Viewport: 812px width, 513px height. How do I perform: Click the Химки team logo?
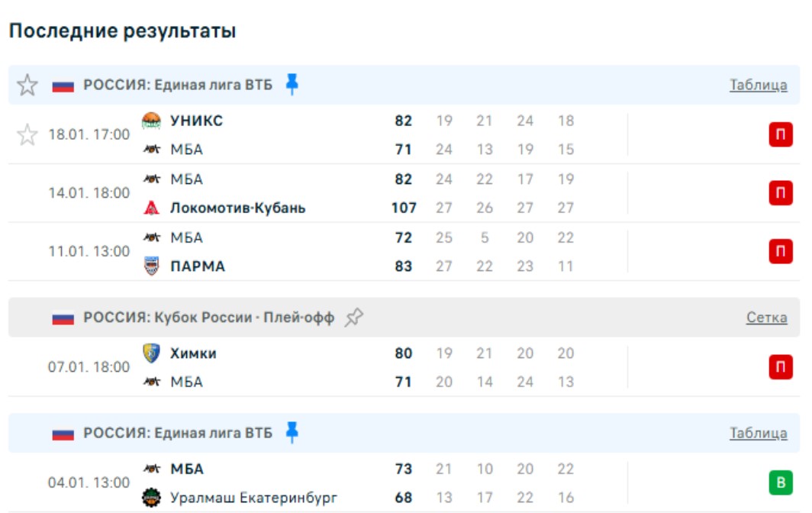click(152, 353)
